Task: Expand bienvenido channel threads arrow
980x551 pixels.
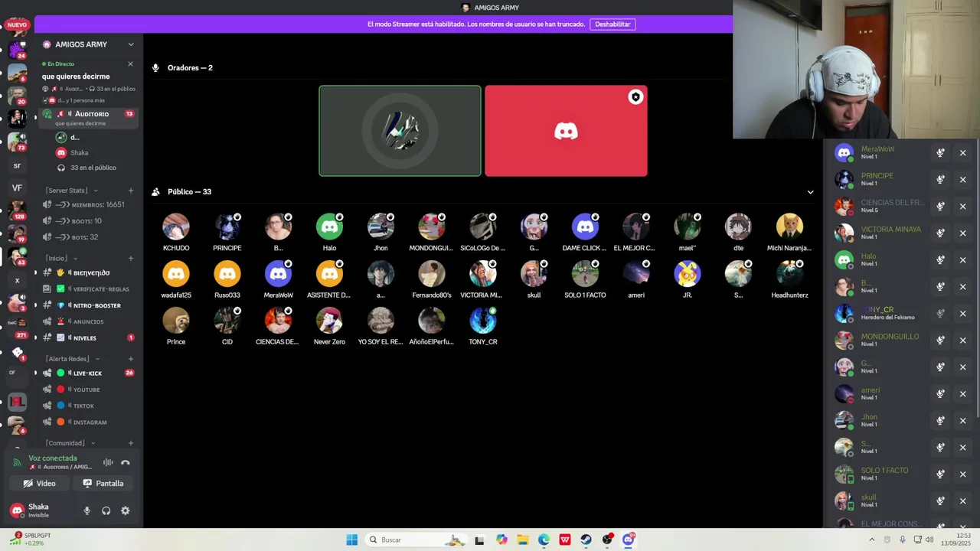Action: coord(35,273)
